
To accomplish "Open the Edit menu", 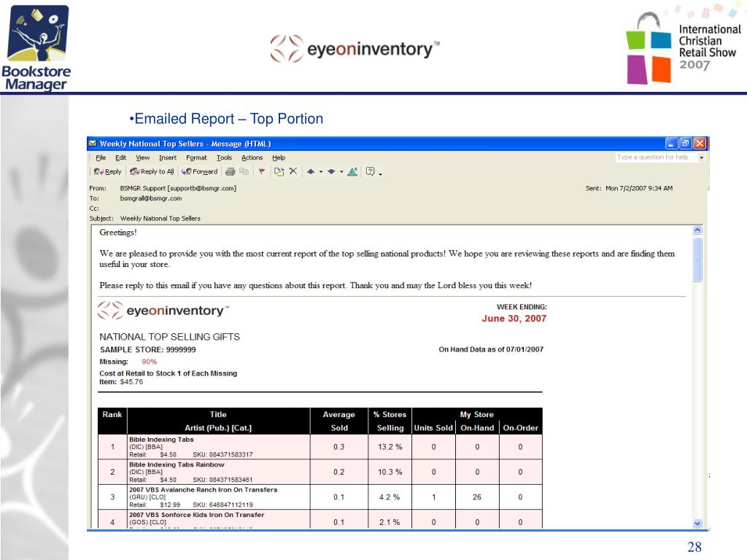I will 120,157.
